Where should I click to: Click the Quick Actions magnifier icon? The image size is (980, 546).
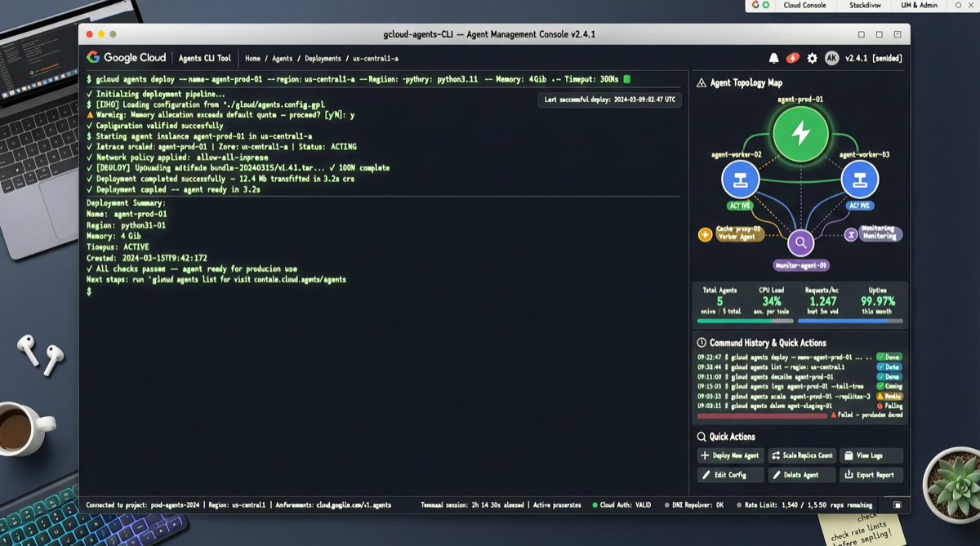coord(701,437)
